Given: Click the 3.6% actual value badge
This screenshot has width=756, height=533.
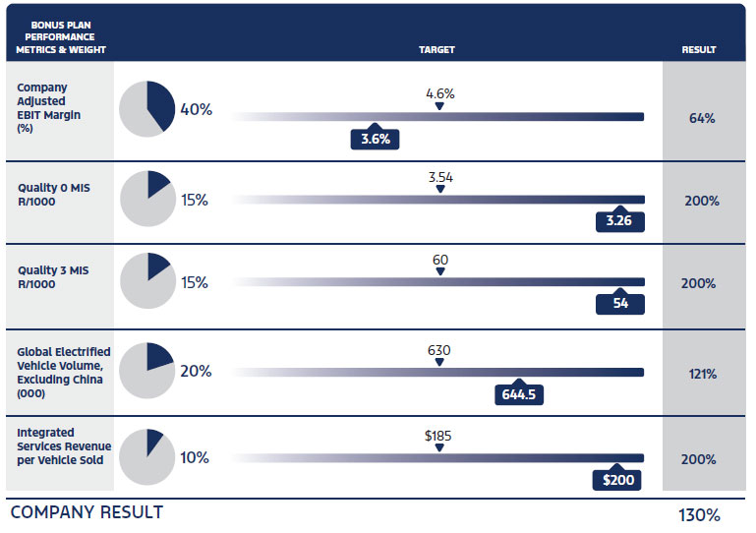Looking at the screenshot, I should pos(376,139).
